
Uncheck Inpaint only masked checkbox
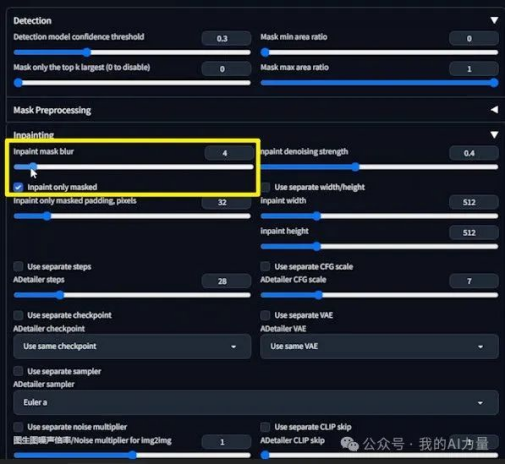tap(18, 187)
